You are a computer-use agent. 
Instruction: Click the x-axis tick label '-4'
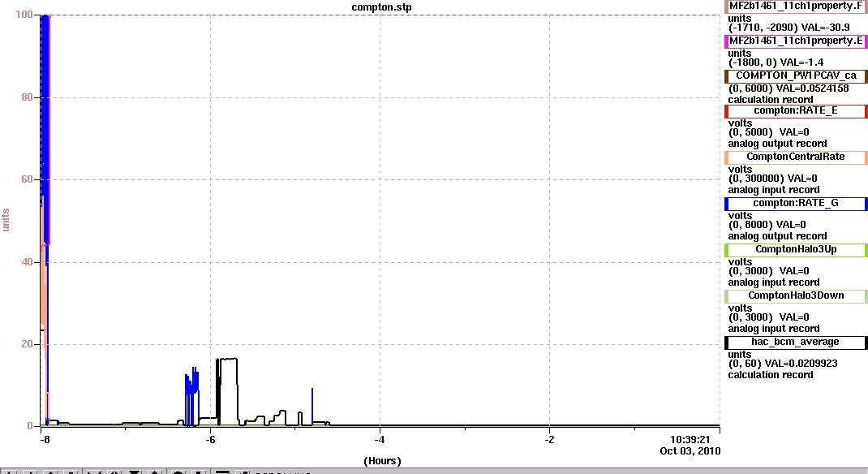coord(379,440)
